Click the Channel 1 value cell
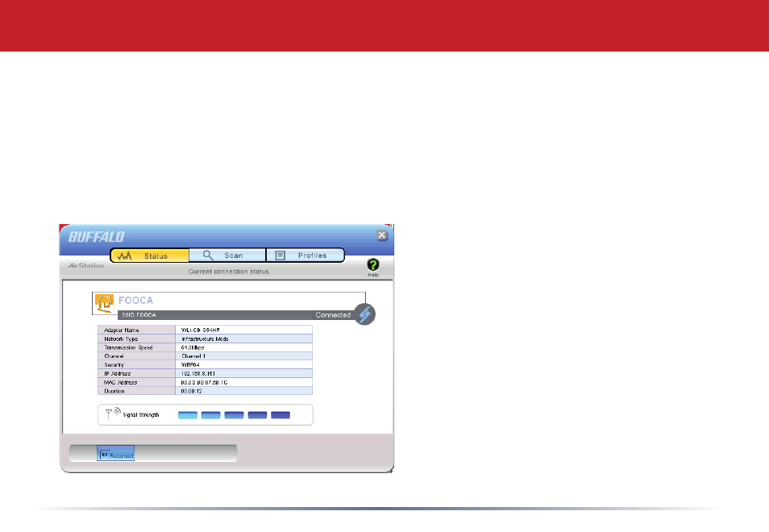 pyautogui.click(x=243, y=356)
